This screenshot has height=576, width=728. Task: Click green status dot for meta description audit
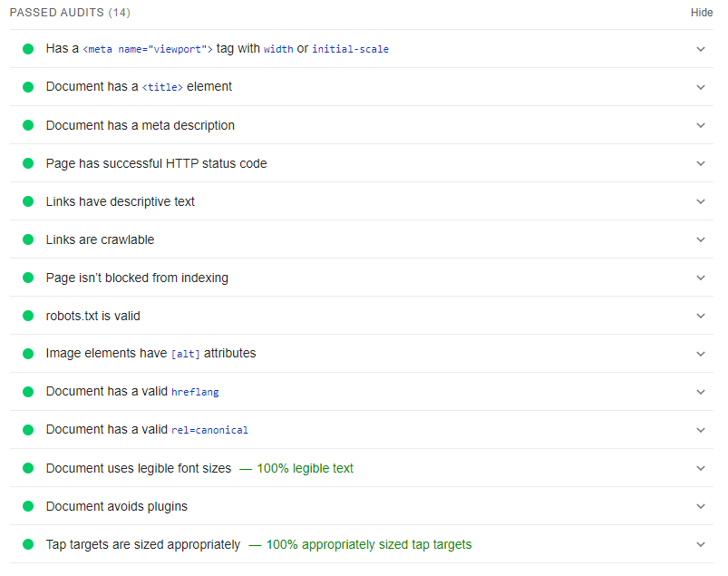28,125
